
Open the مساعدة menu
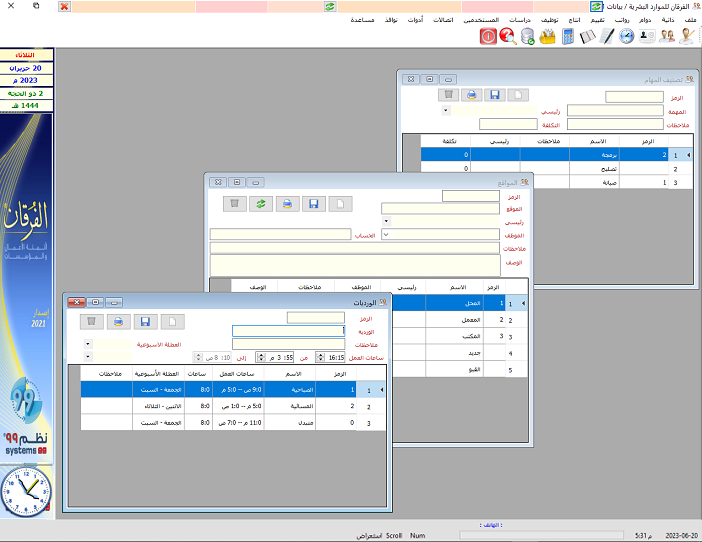coord(362,20)
